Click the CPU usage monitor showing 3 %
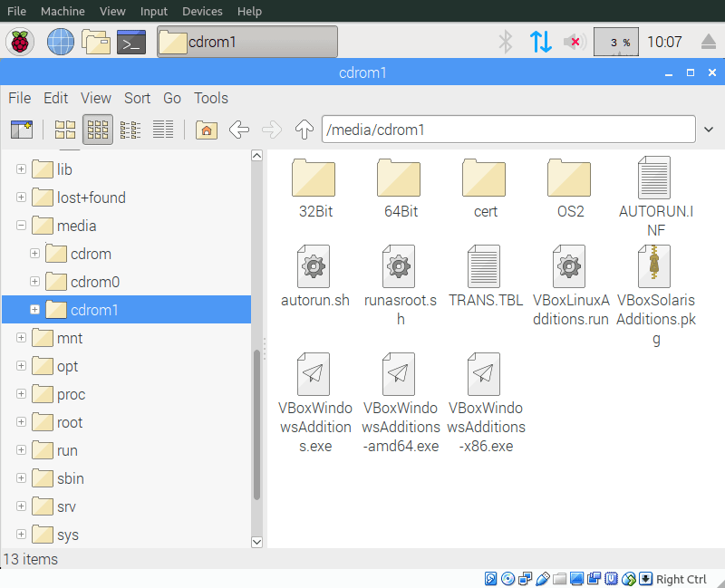 click(616, 42)
